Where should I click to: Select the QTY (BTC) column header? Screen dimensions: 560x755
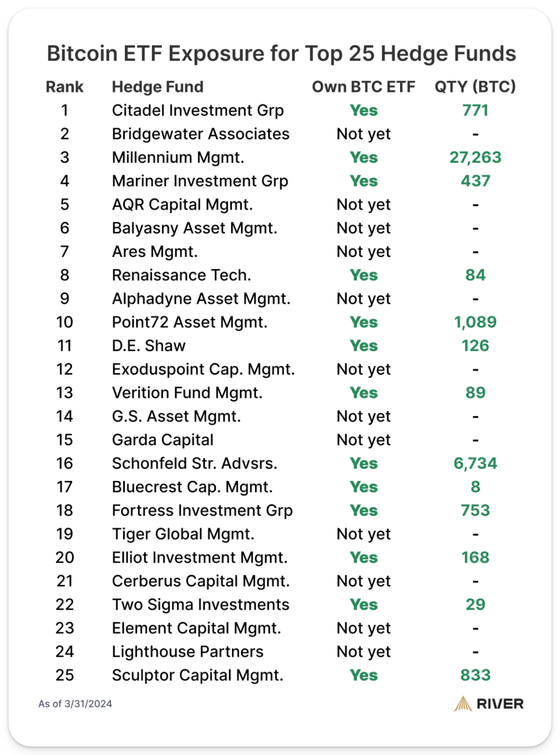475,87
